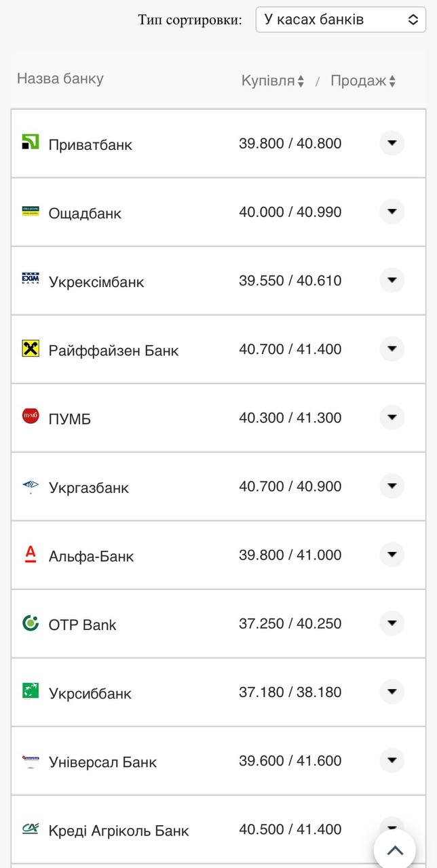Viewport: 437px width, 868px height.
Task: Expand the Укрсиббанк row details
Action: 392,692
